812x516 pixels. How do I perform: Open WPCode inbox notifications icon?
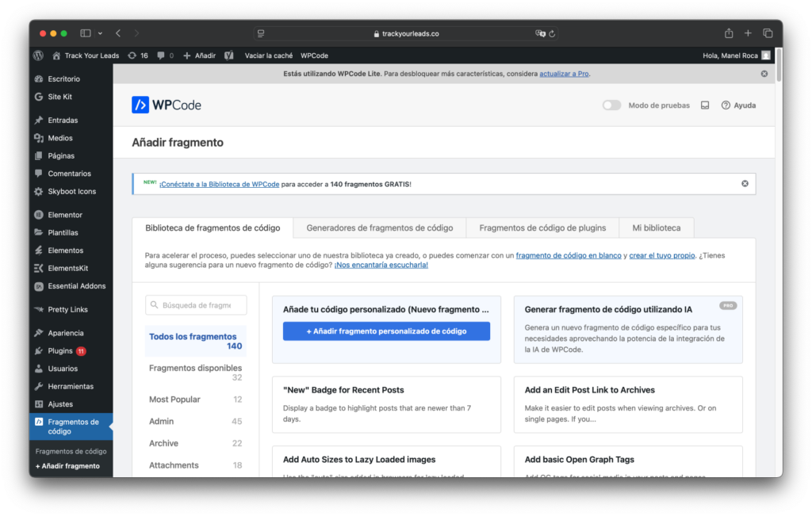click(705, 105)
